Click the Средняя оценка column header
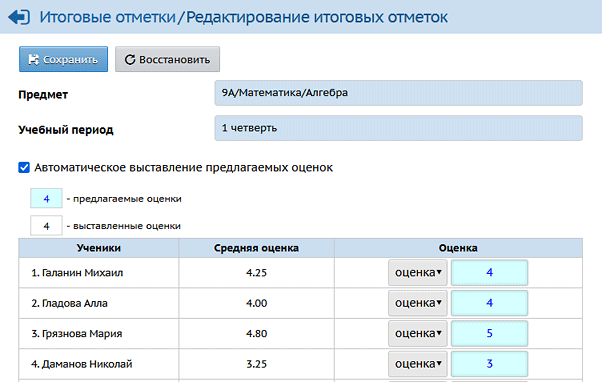Screen dimensions: 602x382 click(256, 248)
